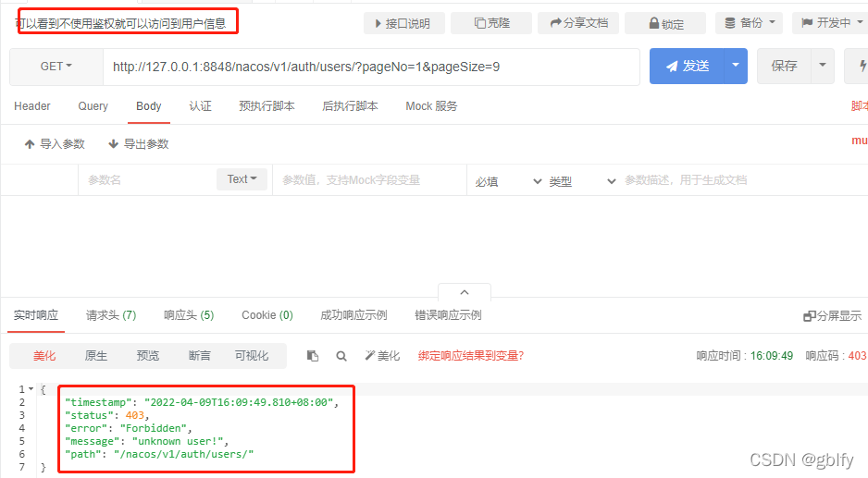This screenshot has width=868, height=478.
Task: Click the 绑定响应结果到变量? link
Action: point(470,356)
